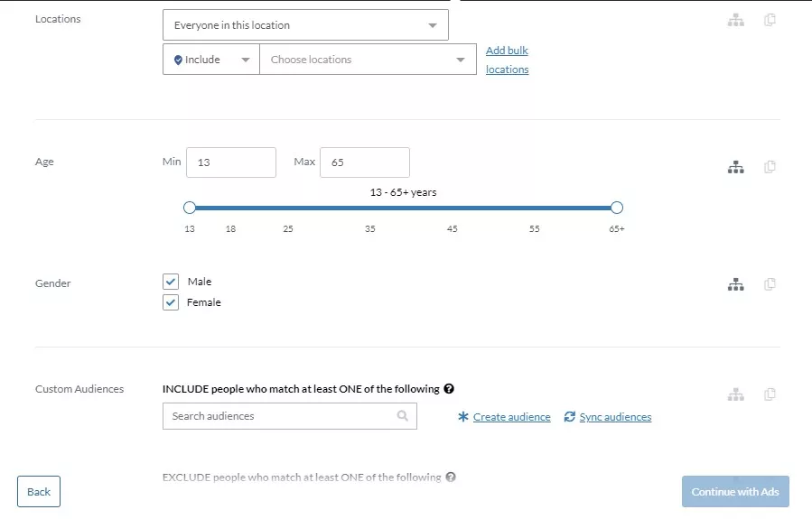Open the Choose locations dropdown
Viewport: 812px width, 519px height.
click(x=368, y=60)
